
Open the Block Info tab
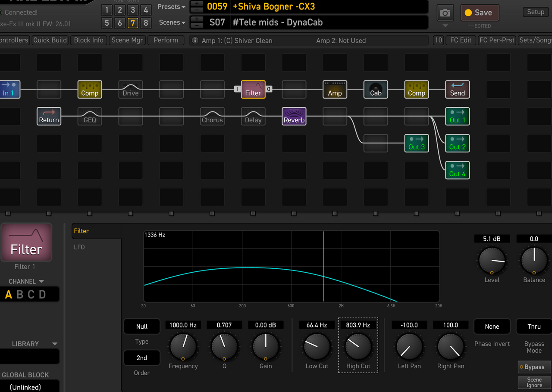pyautogui.click(x=89, y=40)
